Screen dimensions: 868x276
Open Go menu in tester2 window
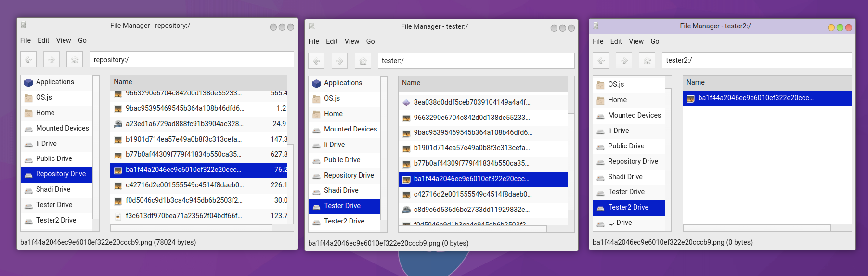tap(655, 41)
